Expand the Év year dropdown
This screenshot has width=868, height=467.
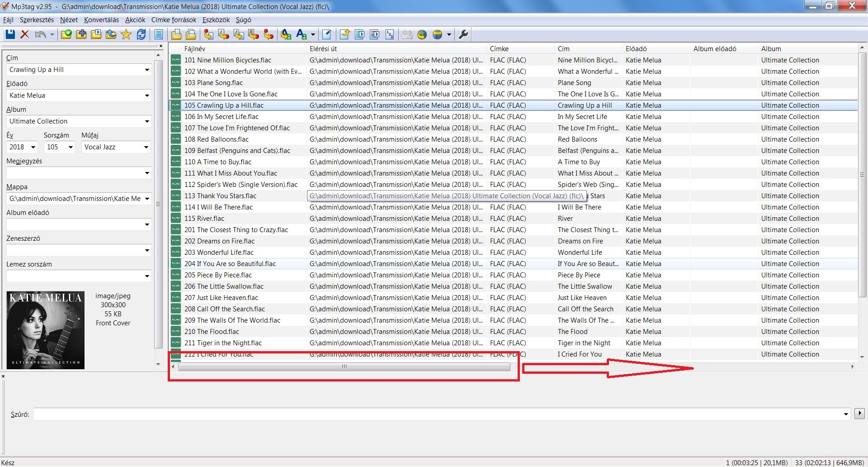pyautogui.click(x=33, y=147)
